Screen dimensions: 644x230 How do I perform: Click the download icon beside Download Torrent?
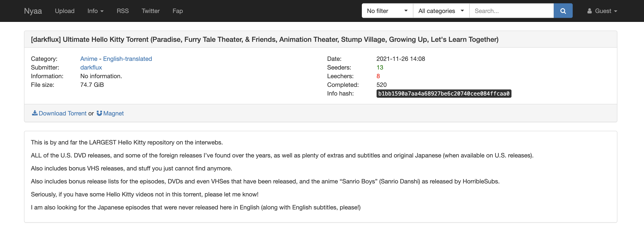point(35,113)
